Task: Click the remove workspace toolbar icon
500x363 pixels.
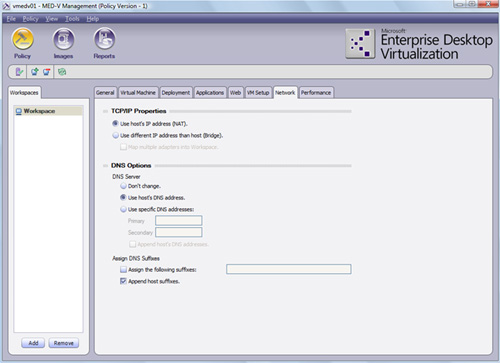Action: point(47,72)
